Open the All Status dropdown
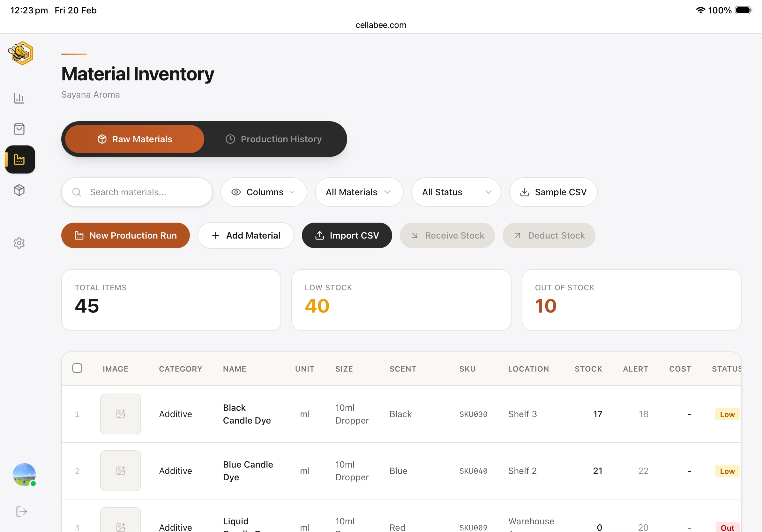 coord(456,192)
